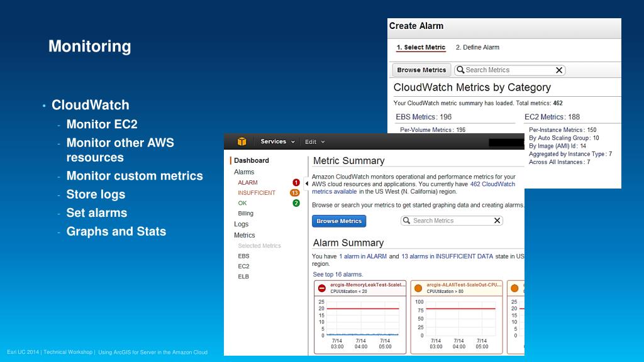Open Per-Volume Metrics: 196
The height and width of the screenshot is (362, 644).
433,129
